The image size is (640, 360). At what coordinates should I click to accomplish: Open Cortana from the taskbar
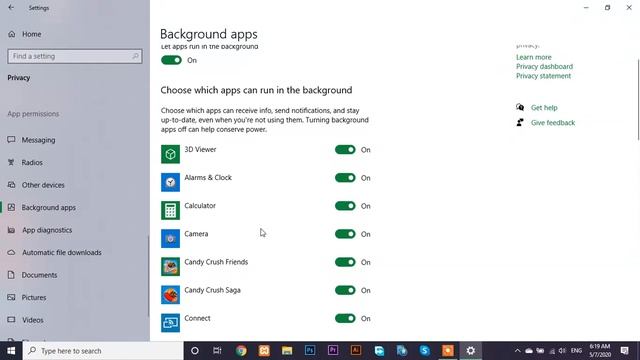[195, 351]
